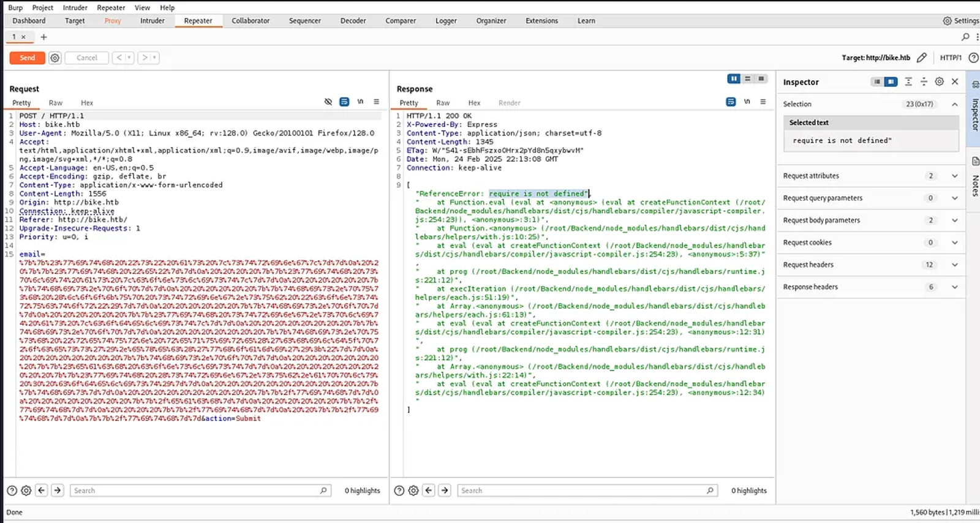Open the Project menu
Viewport: 980px width, 523px height.
pos(43,7)
